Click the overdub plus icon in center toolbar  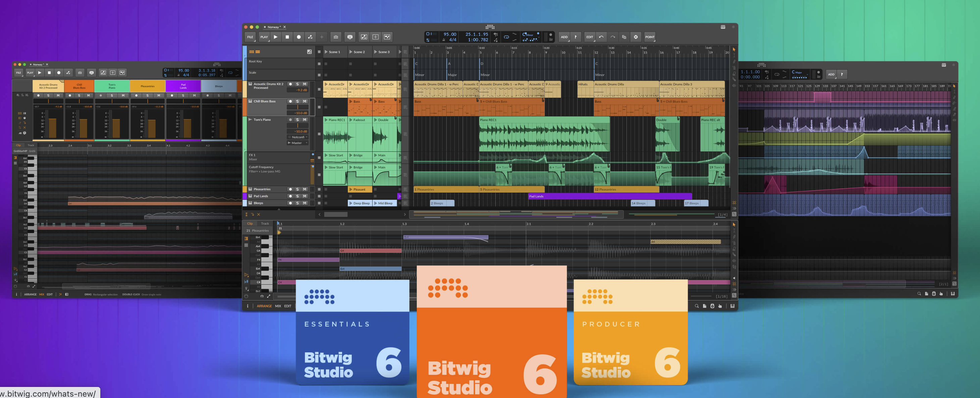click(322, 37)
